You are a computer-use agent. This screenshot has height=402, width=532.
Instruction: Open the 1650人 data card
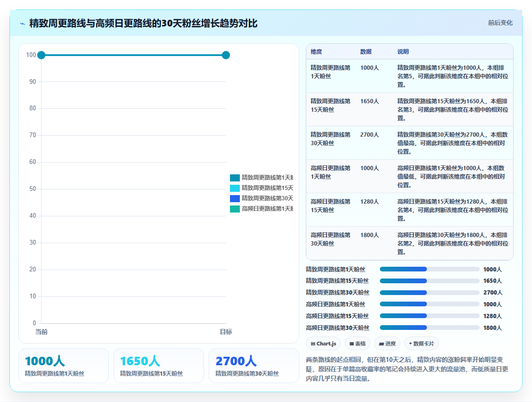(x=159, y=366)
